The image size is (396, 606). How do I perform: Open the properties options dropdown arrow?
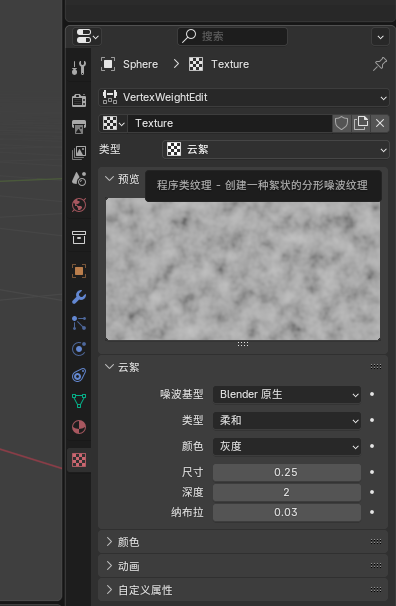[380, 37]
